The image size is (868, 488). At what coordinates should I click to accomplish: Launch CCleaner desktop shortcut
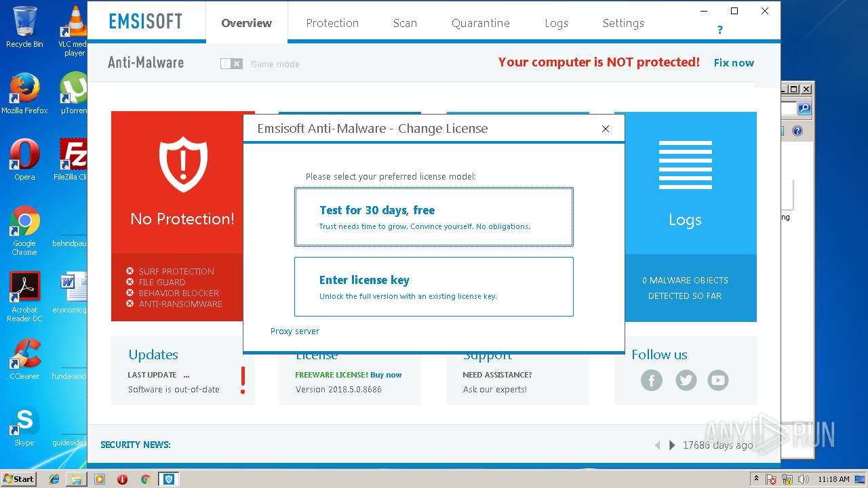24,359
